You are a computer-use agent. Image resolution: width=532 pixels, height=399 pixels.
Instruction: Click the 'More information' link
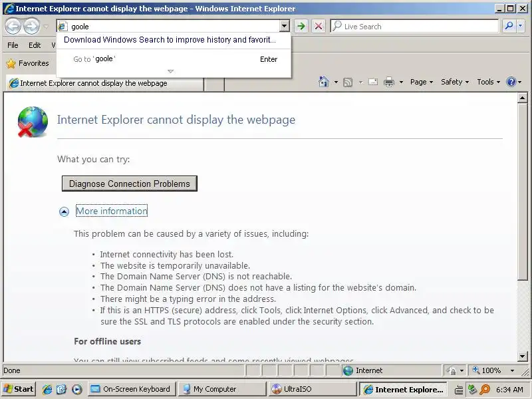(x=112, y=211)
